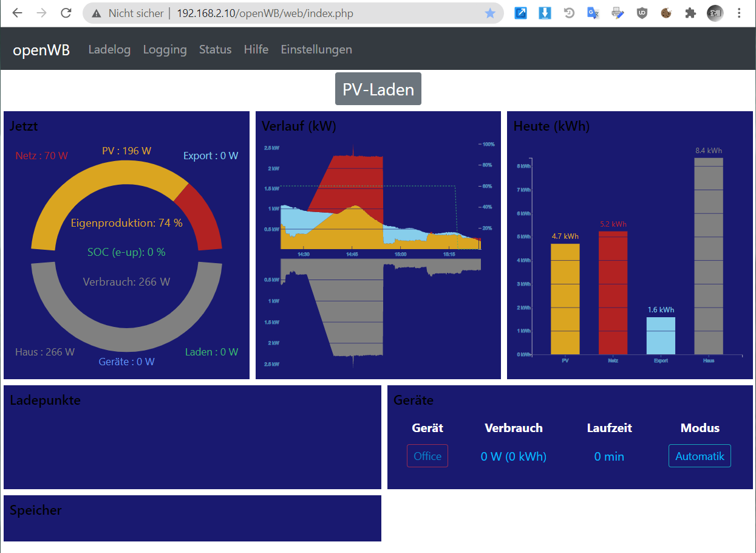Open the Chrome three-dot menu

tap(739, 13)
